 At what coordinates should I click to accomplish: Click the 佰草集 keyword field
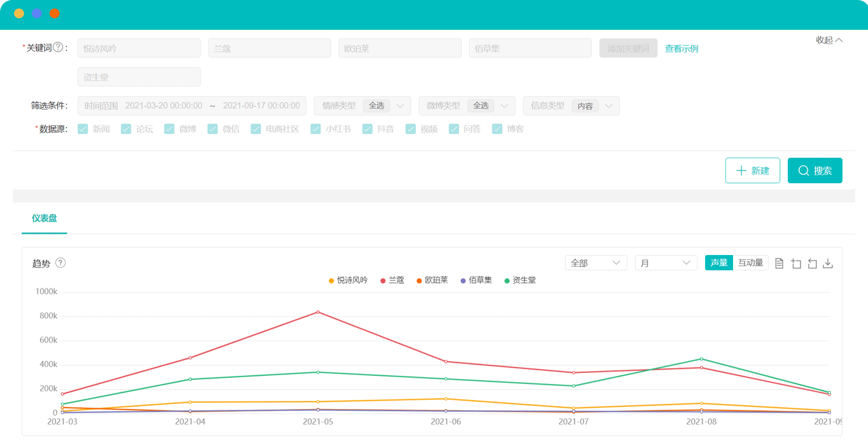point(530,48)
